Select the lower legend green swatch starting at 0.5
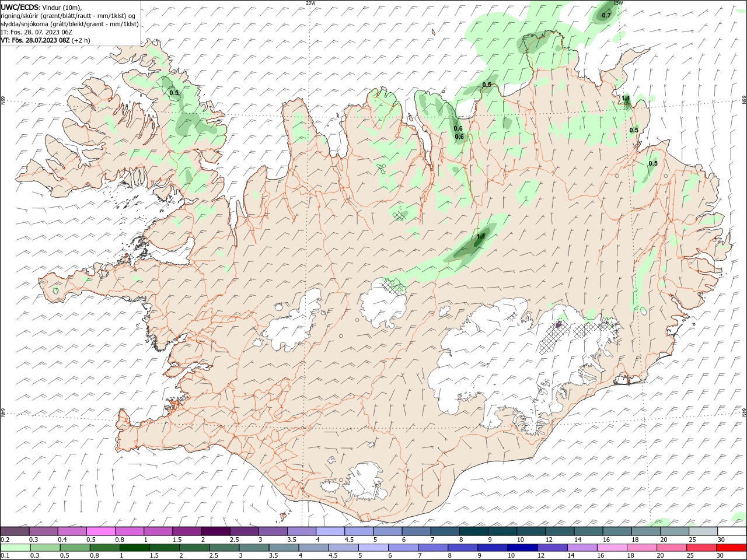 pyautogui.click(x=75, y=548)
